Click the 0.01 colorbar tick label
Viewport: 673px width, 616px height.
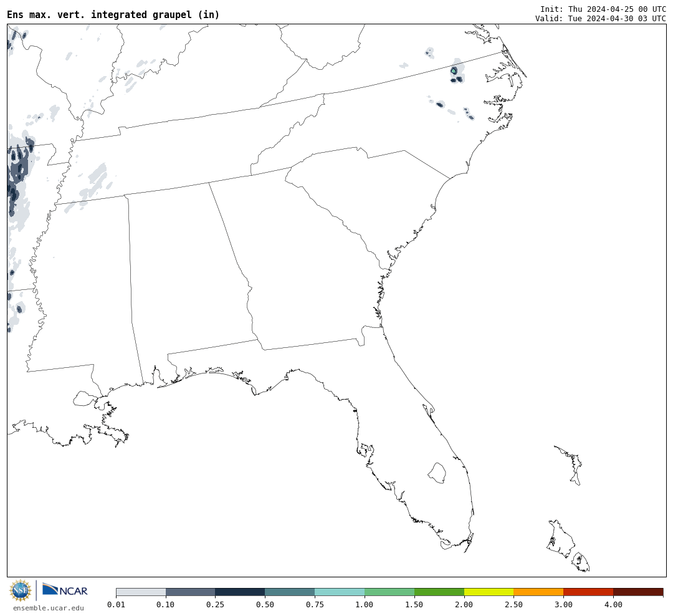[116, 604]
